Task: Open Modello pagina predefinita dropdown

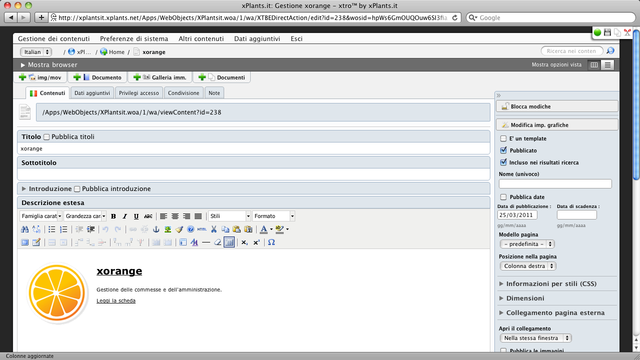Action: point(527,244)
